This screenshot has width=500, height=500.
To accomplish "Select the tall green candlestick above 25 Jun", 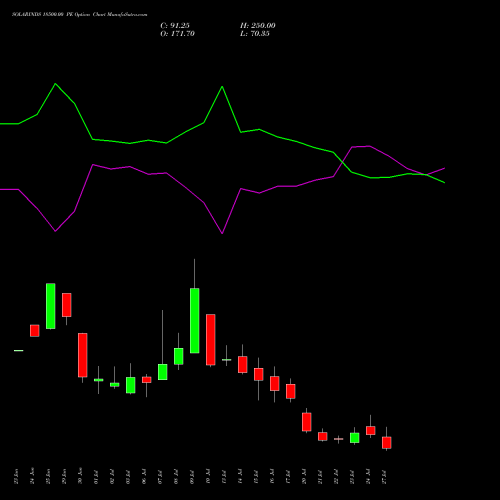I will [51, 306].
